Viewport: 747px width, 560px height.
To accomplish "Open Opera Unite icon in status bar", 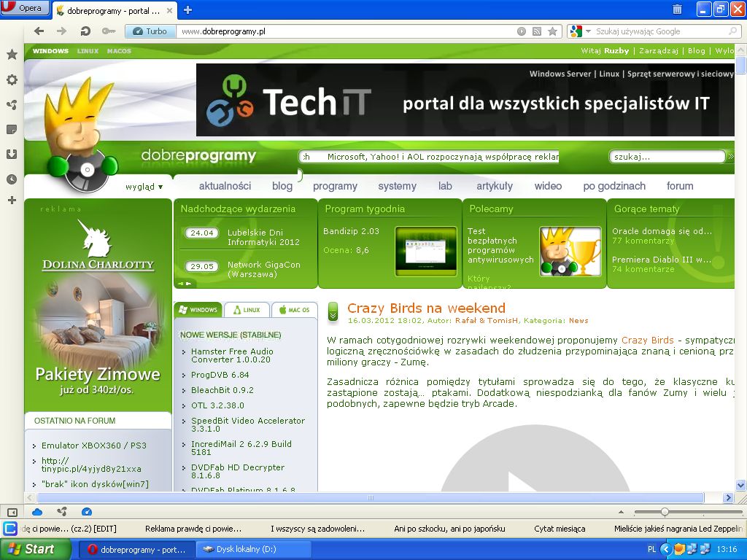I will tap(62, 512).
